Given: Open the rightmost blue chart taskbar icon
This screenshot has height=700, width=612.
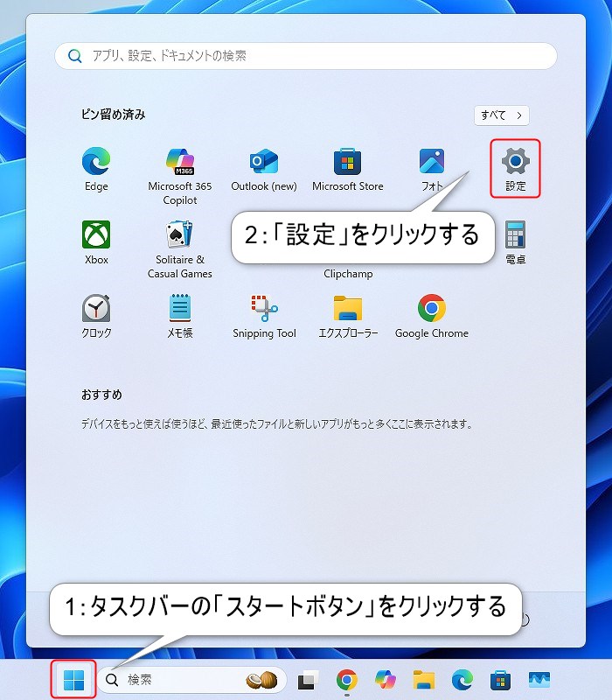Looking at the screenshot, I should (539, 680).
